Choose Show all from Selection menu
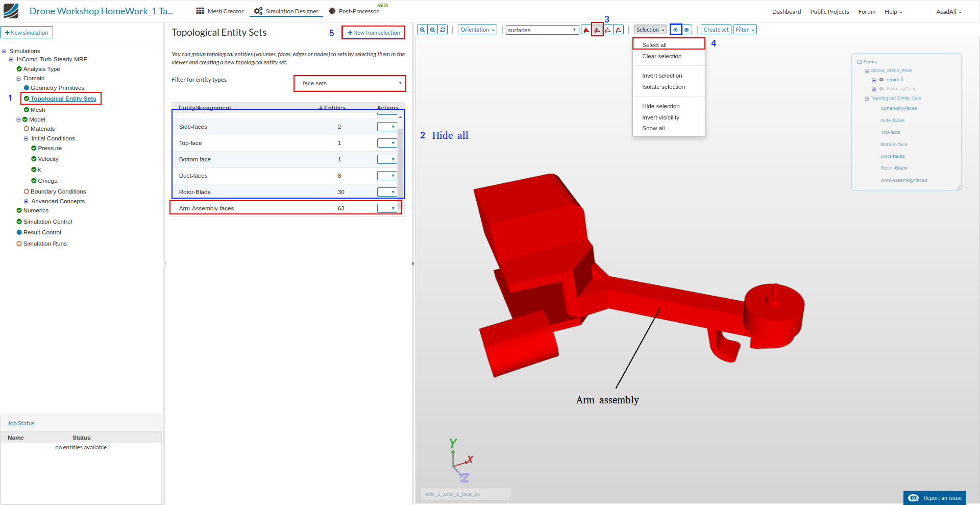980x505 pixels. click(x=669, y=128)
